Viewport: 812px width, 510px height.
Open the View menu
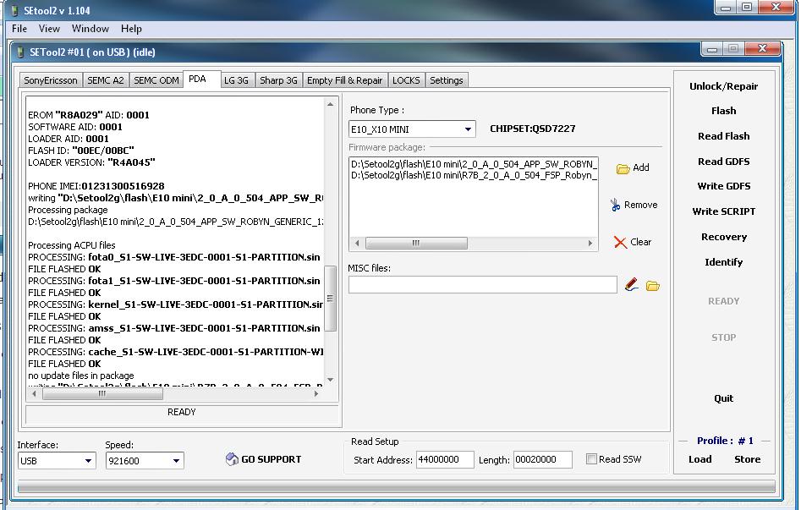(x=49, y=29)
